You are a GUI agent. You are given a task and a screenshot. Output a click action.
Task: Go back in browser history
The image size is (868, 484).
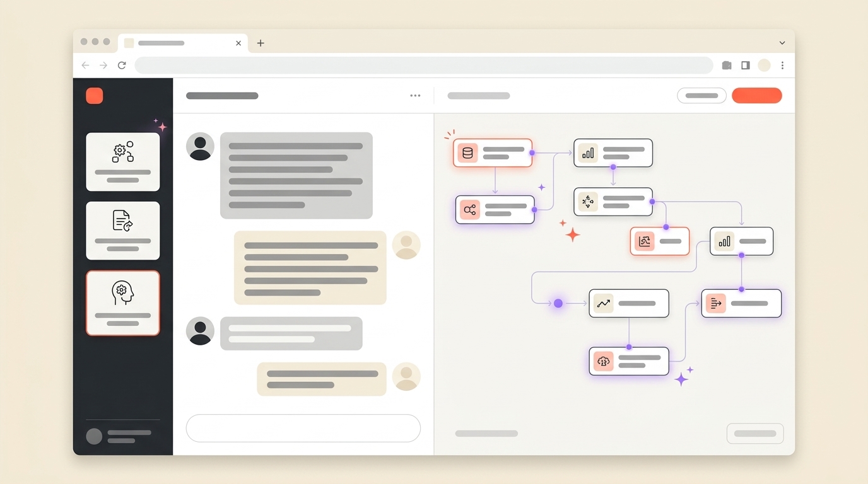point(86,66)
